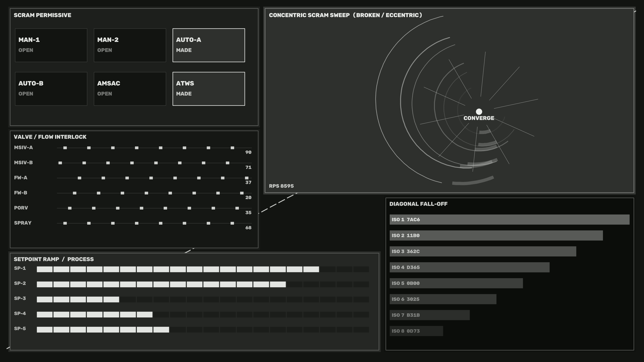Click the SP-3 ramp bar

(x=203, y=299)
